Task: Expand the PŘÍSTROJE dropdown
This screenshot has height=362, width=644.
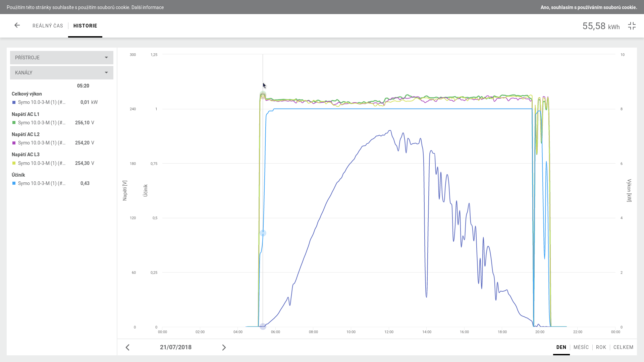Action: [x=61, y=58]
